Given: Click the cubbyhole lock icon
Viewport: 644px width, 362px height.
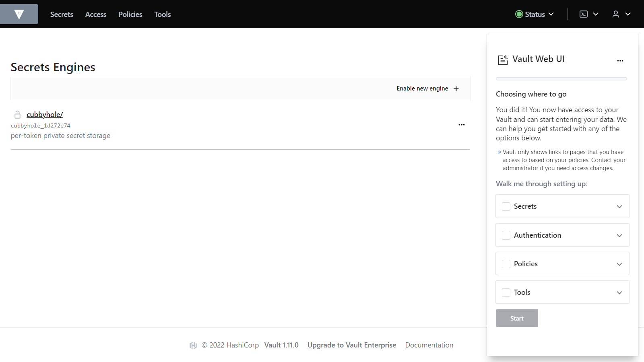Looking at the screenshot, I should tap(17, 115).
